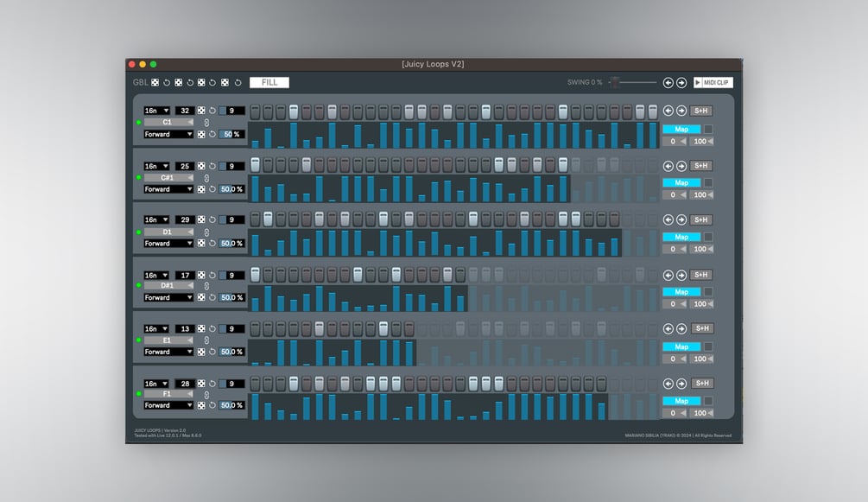Screen dimensions: 868x502
Task: Shift C1 row pattern right
Action: click(x=681, y=111)
